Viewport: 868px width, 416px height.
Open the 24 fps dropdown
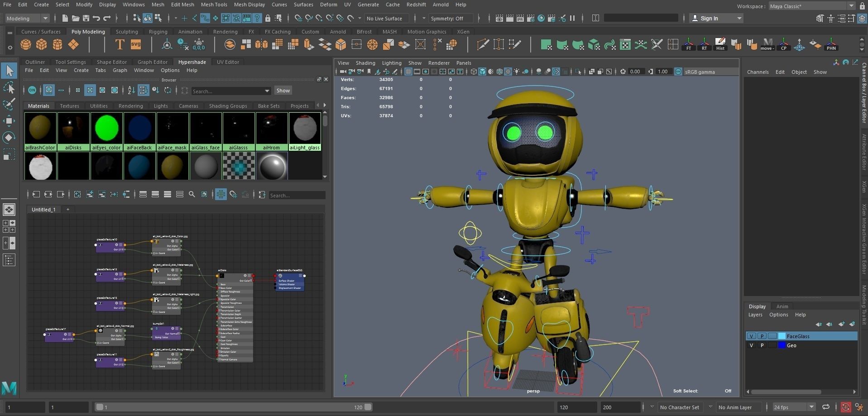pos(794,407)
